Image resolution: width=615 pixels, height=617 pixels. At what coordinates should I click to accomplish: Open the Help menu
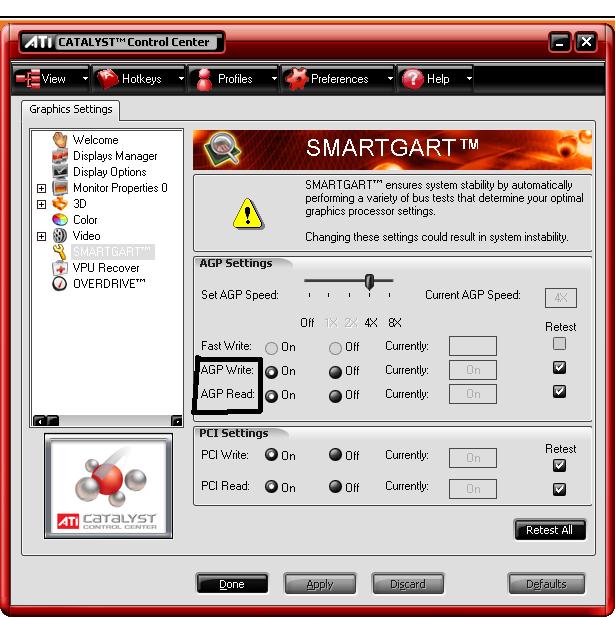click(x=436, y=79)
